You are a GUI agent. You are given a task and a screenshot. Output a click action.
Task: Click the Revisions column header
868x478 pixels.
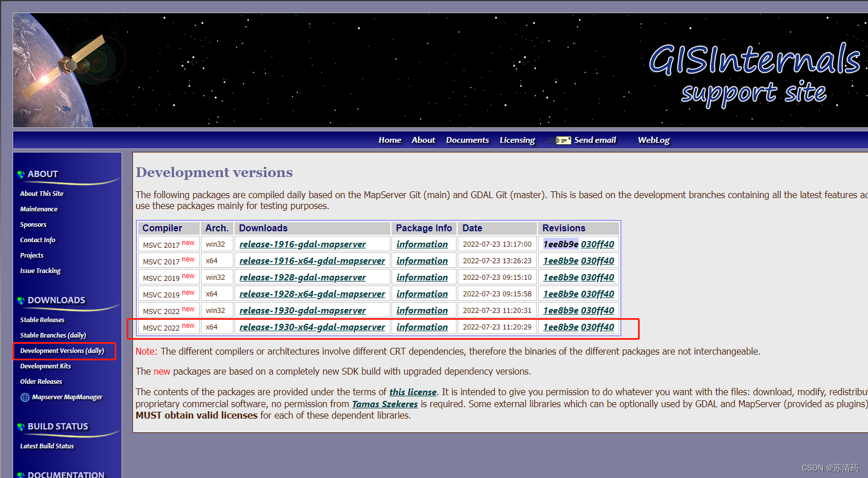[579, 228]
